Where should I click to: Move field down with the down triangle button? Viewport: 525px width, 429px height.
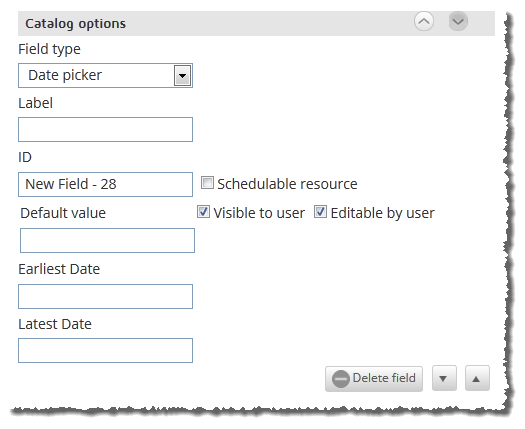(x=444, y=378)
